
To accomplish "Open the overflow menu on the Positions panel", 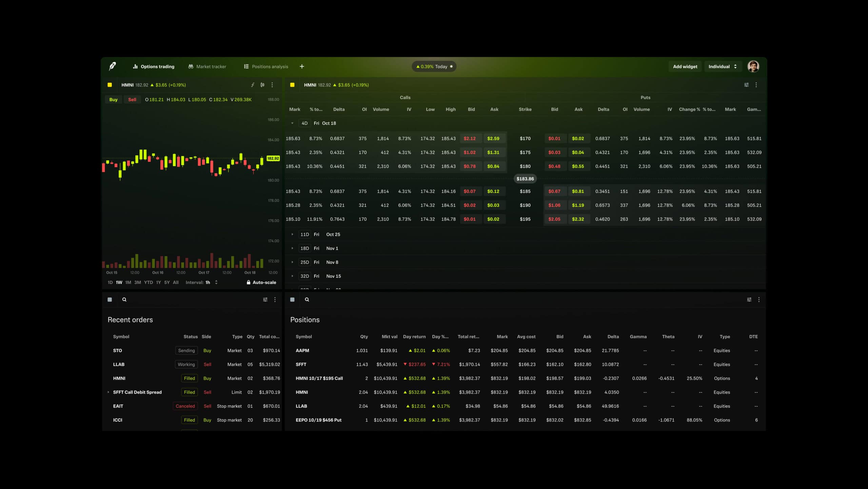I will pyautogui.click(x=759, y=300).
